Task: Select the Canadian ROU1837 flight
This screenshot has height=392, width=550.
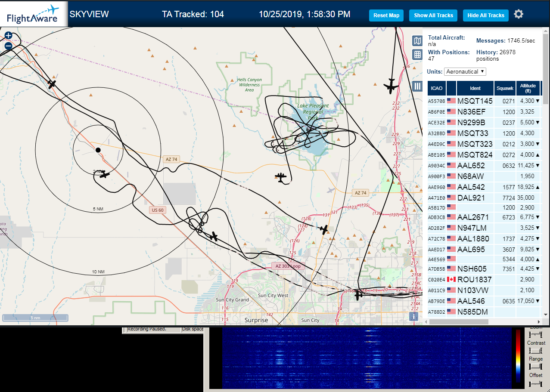Action: click(x=484, y=280)
